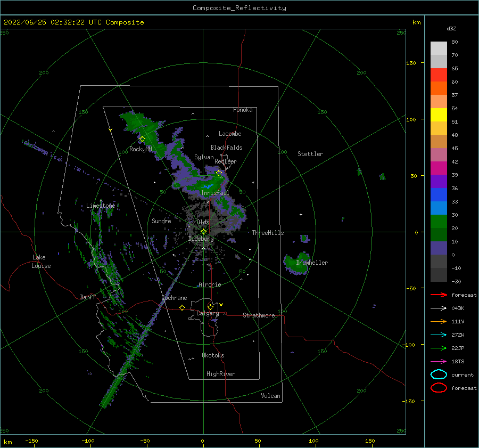Click the Limestone label
This screenshot has height=448, width=479.
tap(101, 206)
